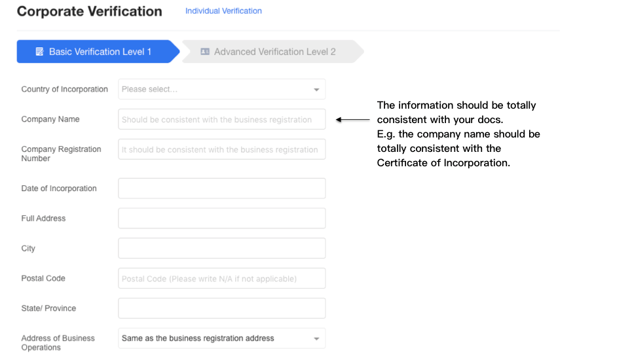
Task: Focus the Company Name input field
Action: point(221,119)
